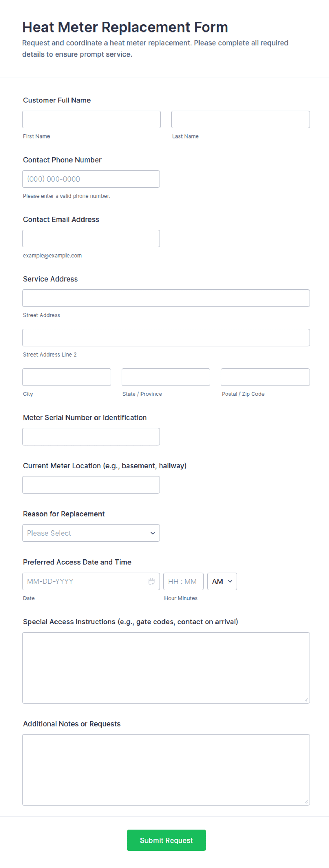
Task: Click the Postal / Zip Code field
Action: click(x=265, y=377)
